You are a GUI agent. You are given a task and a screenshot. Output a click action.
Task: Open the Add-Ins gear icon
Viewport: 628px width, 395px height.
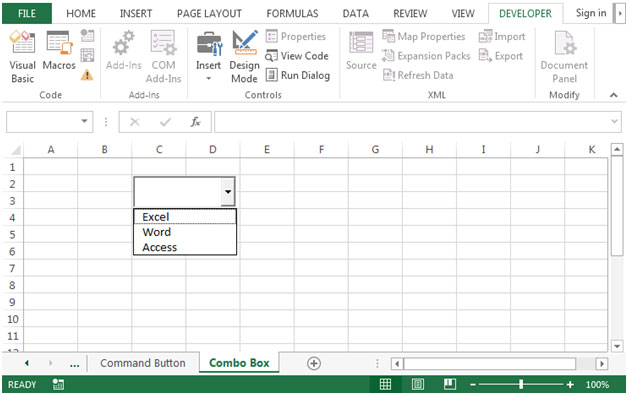click(123, 50)
